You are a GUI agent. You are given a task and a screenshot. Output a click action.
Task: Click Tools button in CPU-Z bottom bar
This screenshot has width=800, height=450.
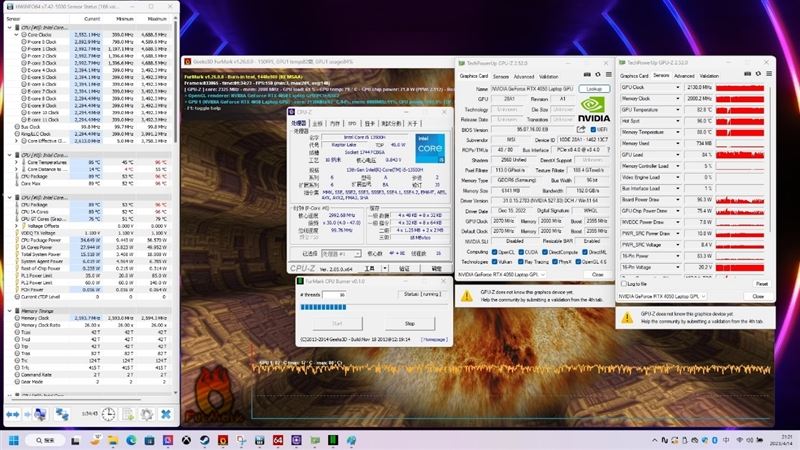pos(370,268)
